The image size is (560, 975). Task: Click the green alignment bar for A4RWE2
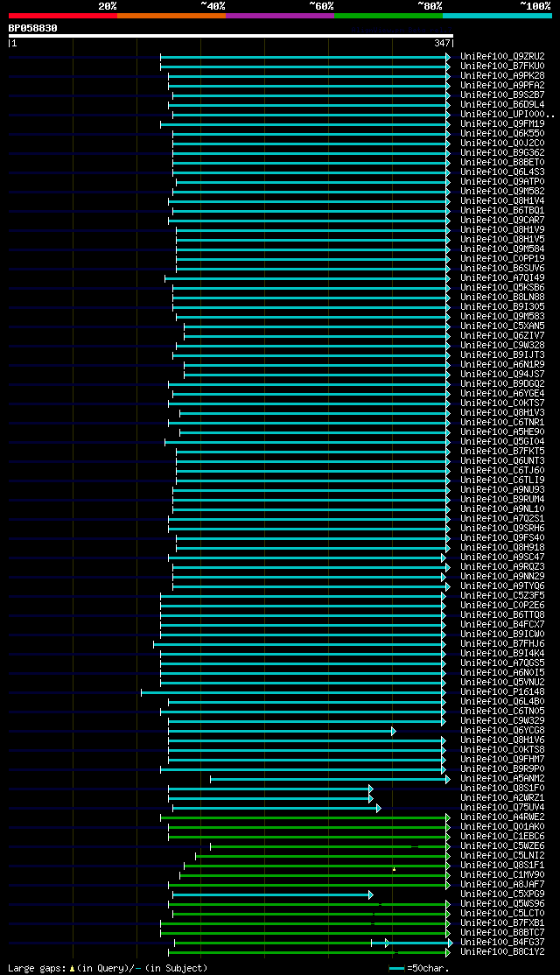point(305,817)
